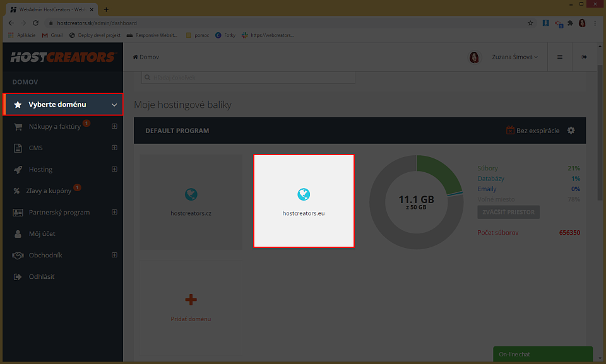Click the globe icon for hostcreators.cz
This screenshot has width=606, height=364.
191,194
